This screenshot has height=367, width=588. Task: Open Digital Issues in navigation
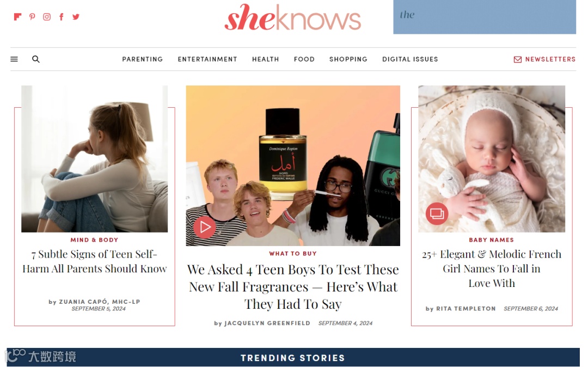(411, 59)
